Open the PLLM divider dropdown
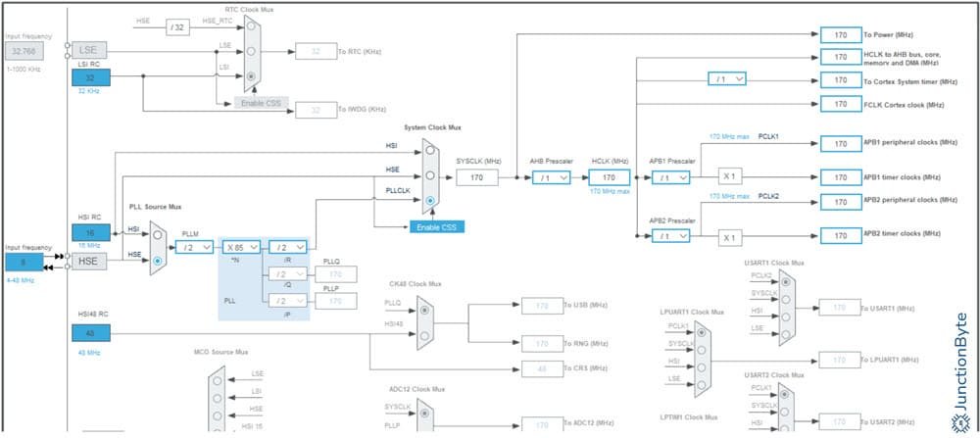Image resolution: width=980 pixels, height=438 pixels. coord(194,247)
